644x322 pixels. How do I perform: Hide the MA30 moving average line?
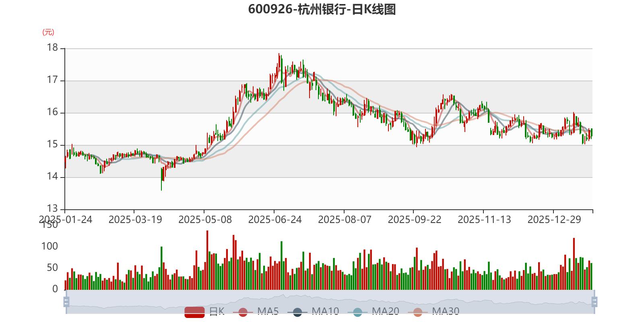(433, 312)
